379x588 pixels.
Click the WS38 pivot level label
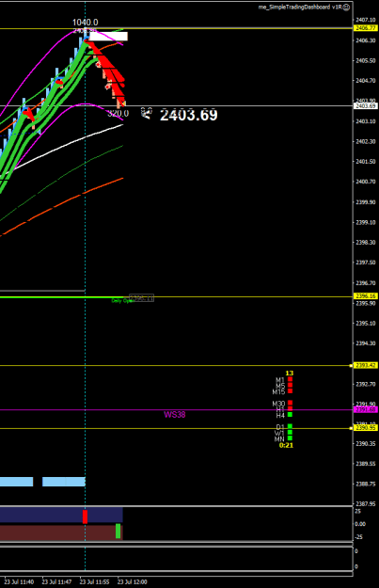(175, 415)
